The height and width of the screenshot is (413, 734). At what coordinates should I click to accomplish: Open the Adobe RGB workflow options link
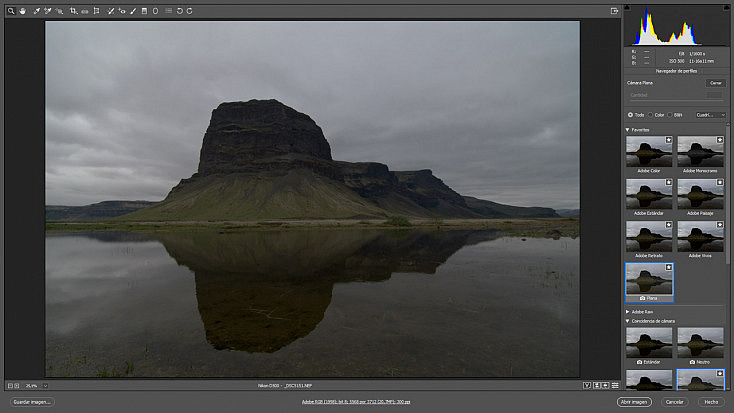356,402
